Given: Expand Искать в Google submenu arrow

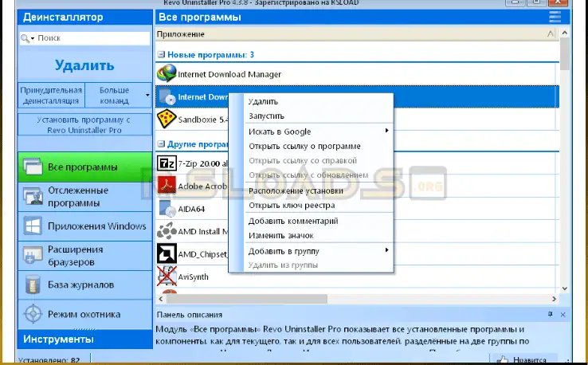Looking at the screenshot, I should [386, 131].
